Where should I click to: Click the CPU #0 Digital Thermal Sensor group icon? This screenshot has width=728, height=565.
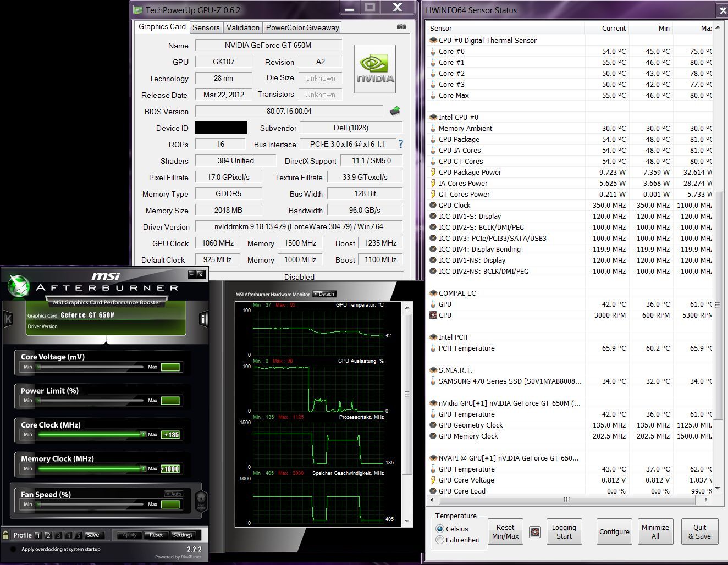[x=433, y=40]
